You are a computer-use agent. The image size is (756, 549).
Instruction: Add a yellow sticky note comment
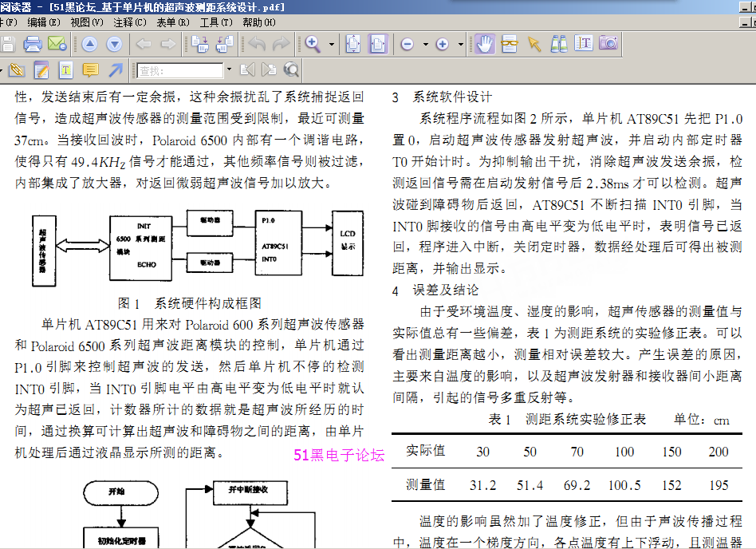(x=90, y=70)
